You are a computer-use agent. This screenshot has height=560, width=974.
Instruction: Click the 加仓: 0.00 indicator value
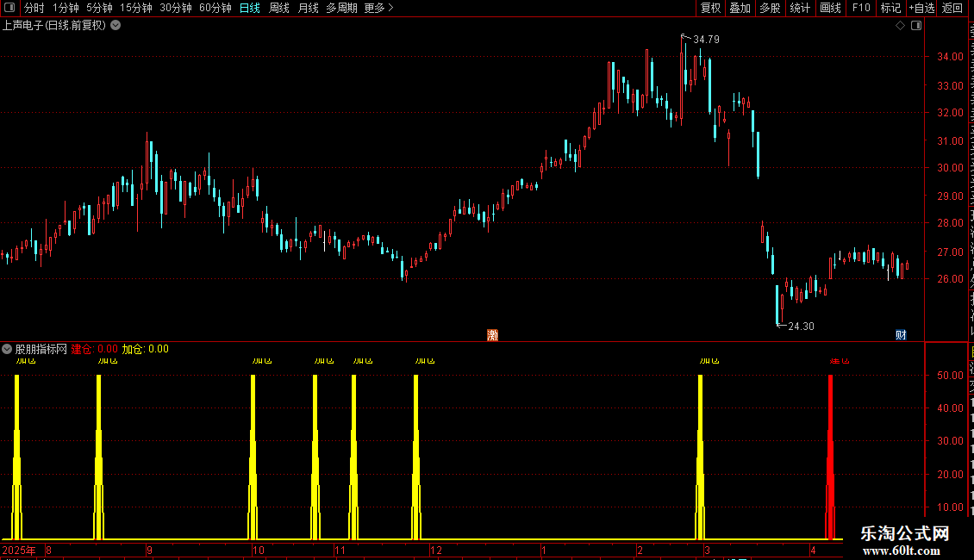146,349
